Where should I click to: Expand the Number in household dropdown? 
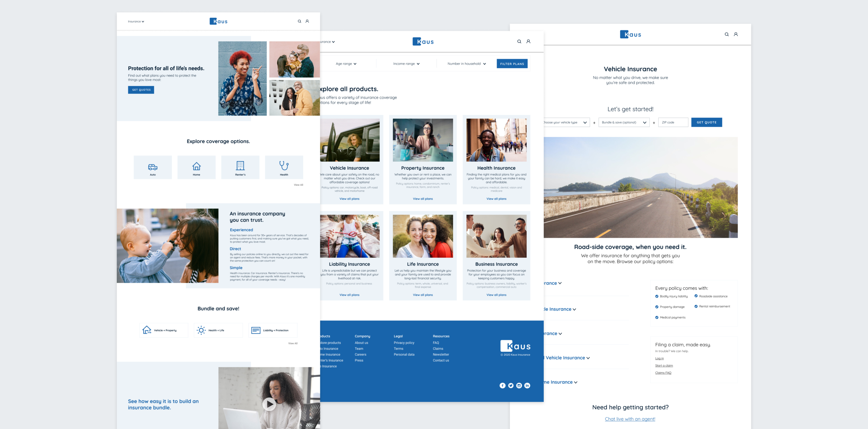(x=467, y=64)
